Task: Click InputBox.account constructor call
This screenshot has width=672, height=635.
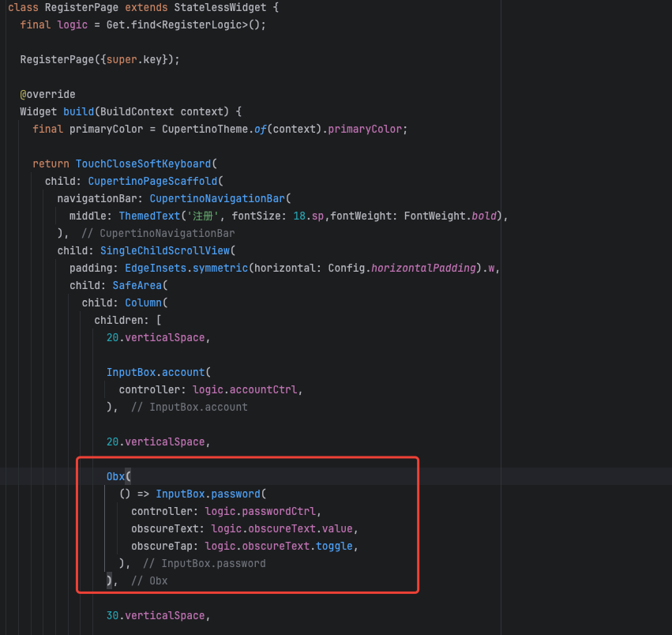Action: [156, 373]
